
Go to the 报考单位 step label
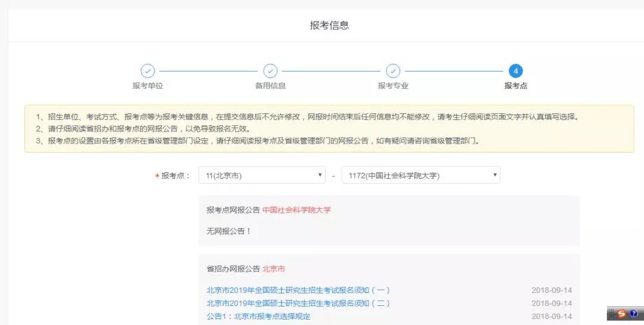coord(147,86)
